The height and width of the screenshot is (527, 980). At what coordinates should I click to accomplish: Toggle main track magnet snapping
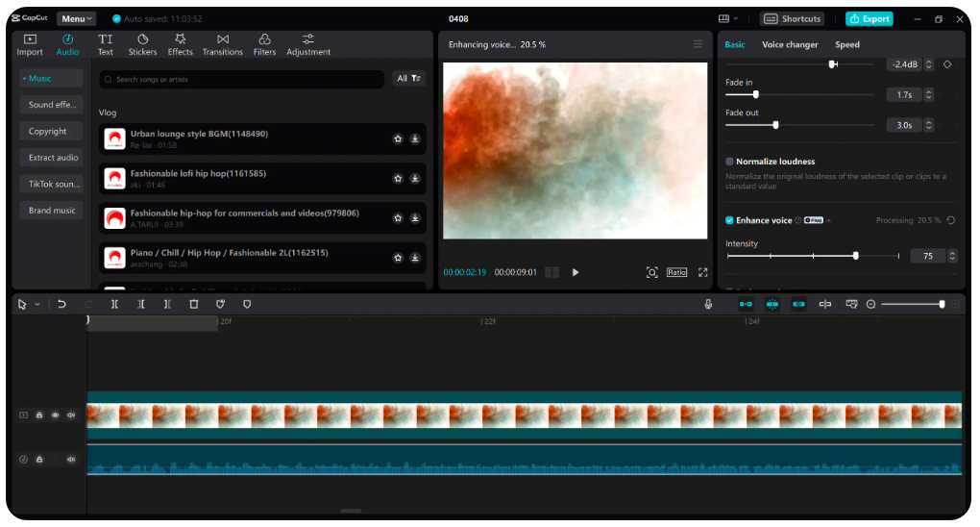[x=746, y=304]
